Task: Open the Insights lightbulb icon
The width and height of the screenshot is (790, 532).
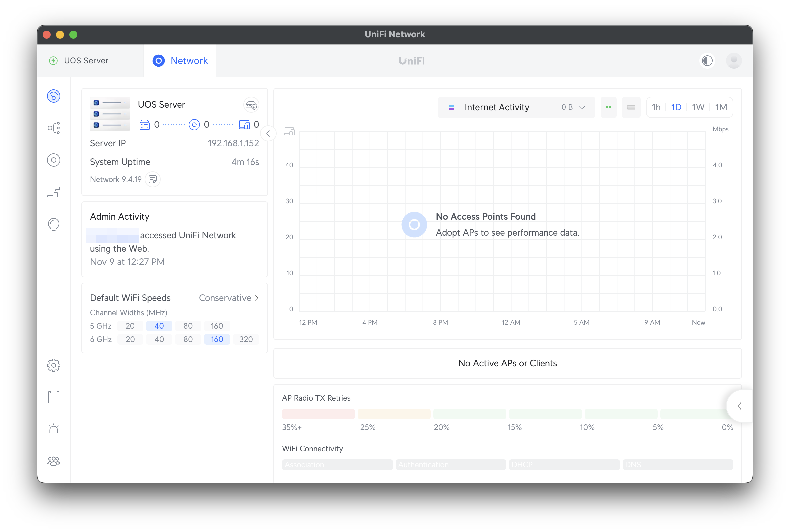Action: pyautogui.click(x=54, y=224)
